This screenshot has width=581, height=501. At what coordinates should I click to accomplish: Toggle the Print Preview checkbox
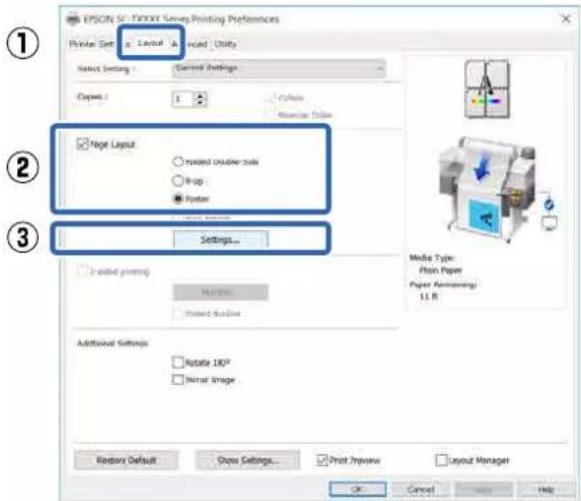tap(322, 460)
